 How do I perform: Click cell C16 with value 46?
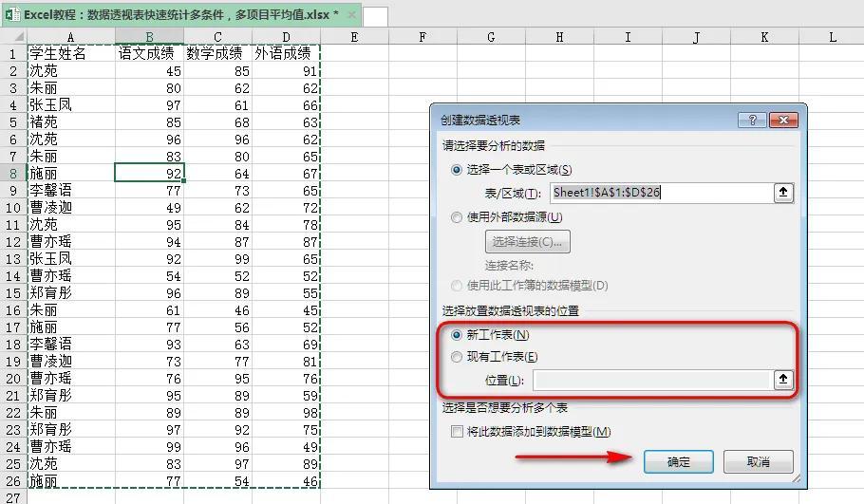(217, 310)
